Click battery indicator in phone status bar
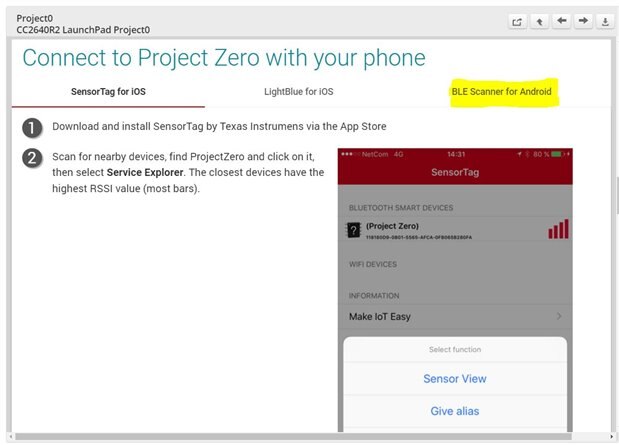Screen dimensions: 619x445 [557, 154]
